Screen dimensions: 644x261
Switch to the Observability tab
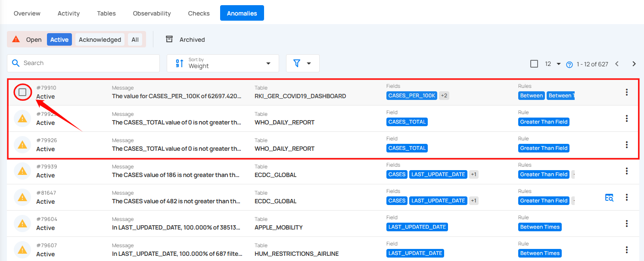pos(152,13)
